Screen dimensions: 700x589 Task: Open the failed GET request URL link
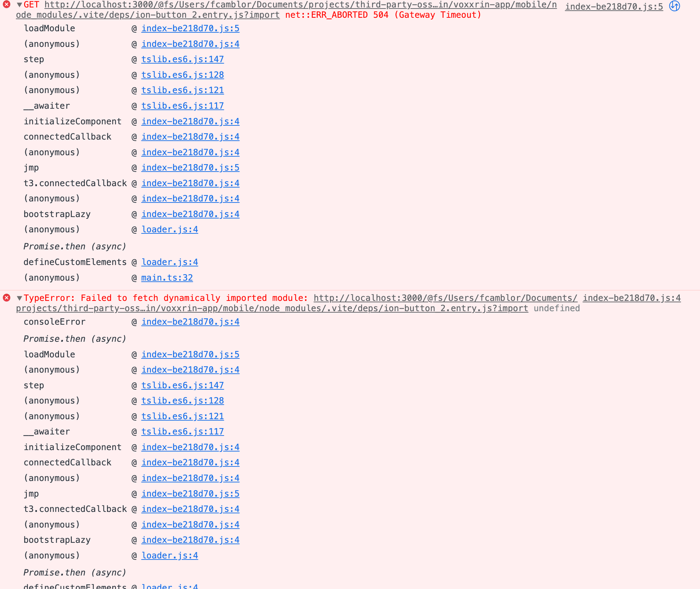pos(300,5)
